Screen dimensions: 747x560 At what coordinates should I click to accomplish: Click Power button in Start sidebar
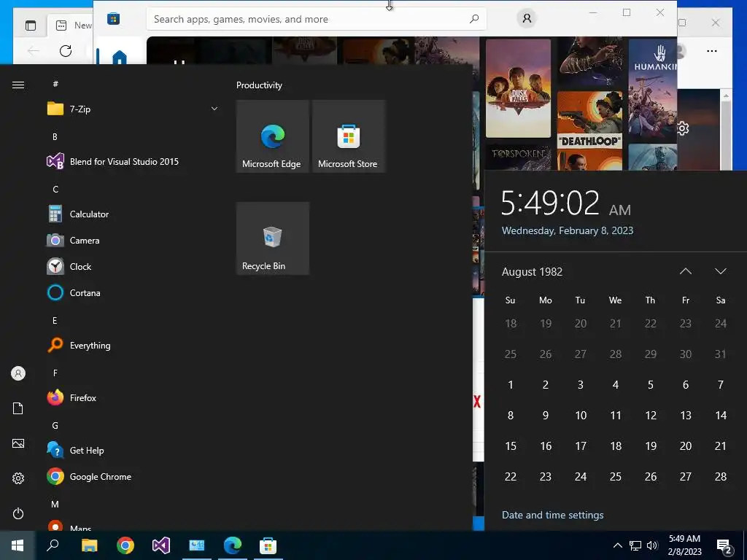pos(18,513)
